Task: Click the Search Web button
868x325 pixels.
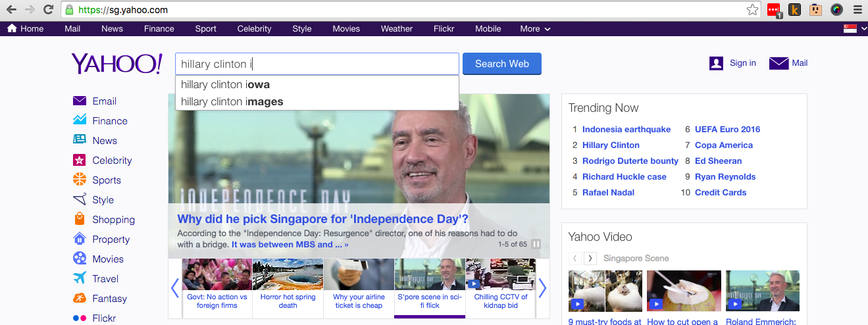Action: tap(502, 64)
